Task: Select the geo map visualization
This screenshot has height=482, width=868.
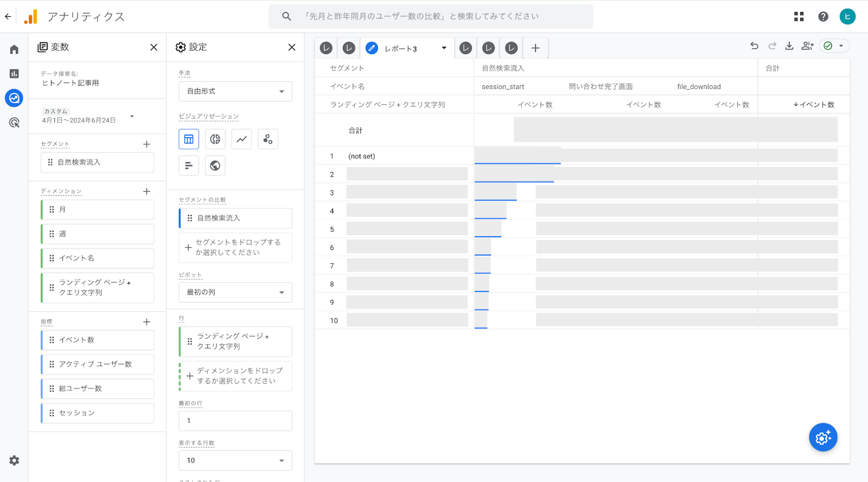Action: point(215,166)
